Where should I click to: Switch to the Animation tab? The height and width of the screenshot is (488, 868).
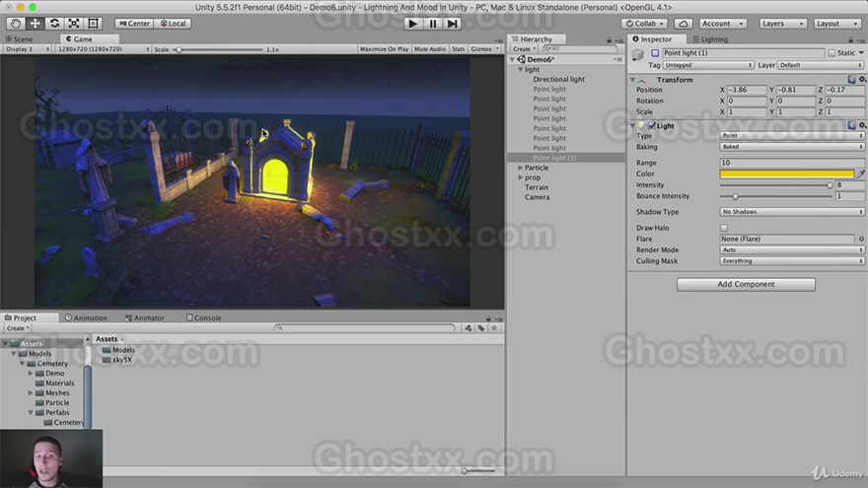(x=86, y=317)
